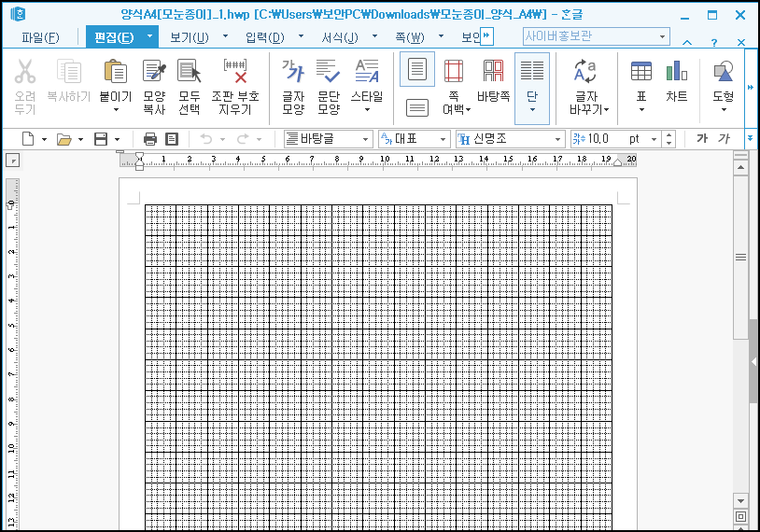Expand the 보기 menu dropdown arrow

[x=225, y=35]
